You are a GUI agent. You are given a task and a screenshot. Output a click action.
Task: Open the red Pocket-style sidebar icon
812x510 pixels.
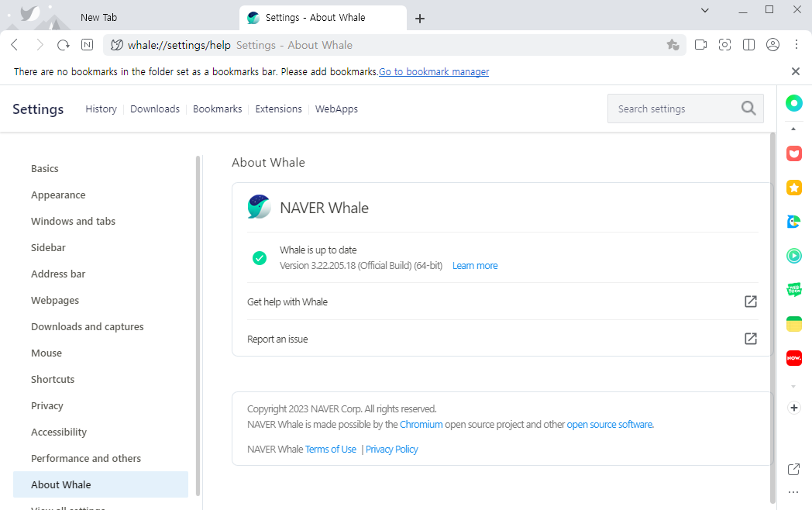pos(794,153)
